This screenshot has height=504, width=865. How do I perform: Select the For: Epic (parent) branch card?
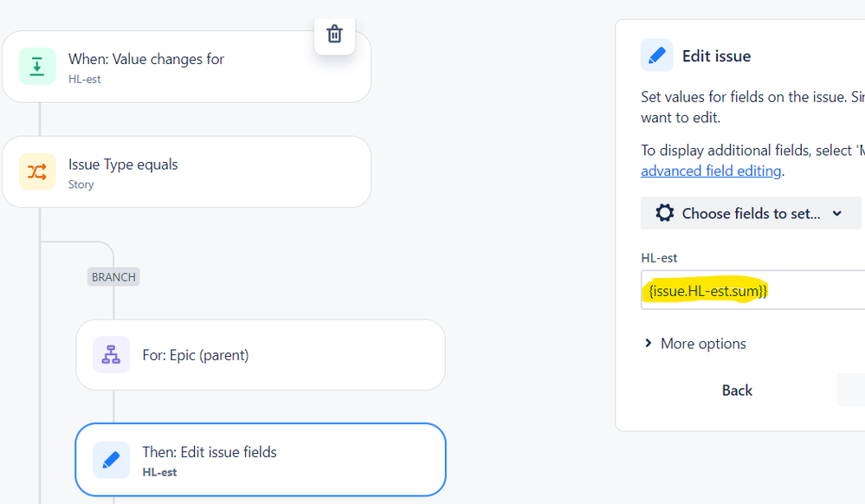260,355
